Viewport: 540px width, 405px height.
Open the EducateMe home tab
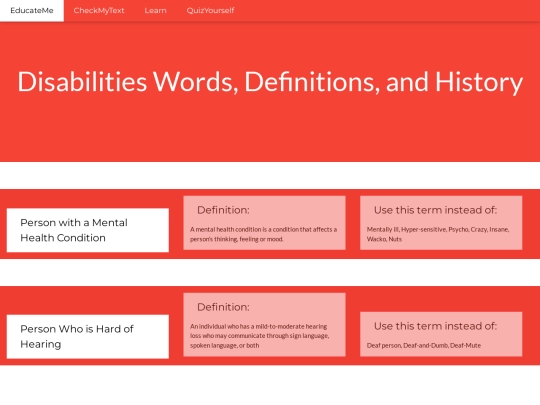[x=32, y=10]
